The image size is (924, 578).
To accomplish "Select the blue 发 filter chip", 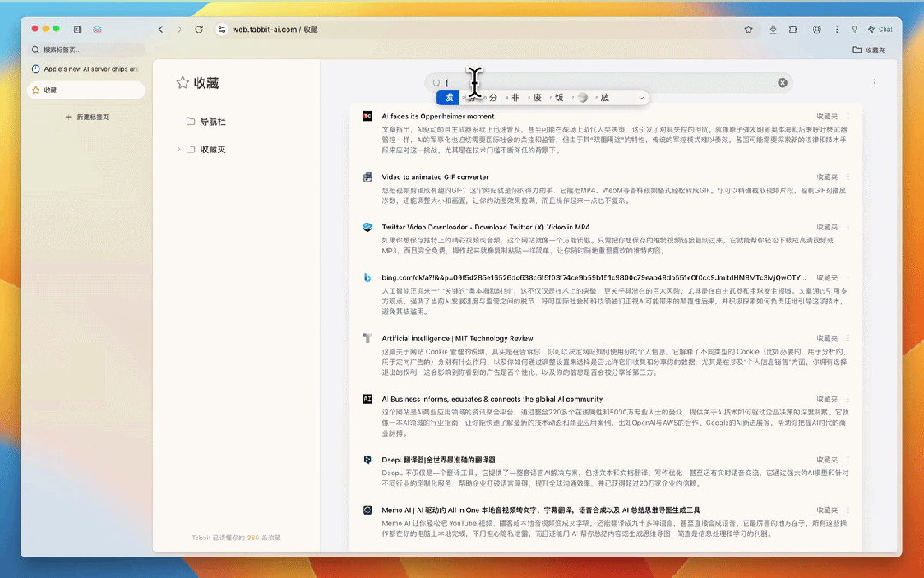I will click(448, 98).
